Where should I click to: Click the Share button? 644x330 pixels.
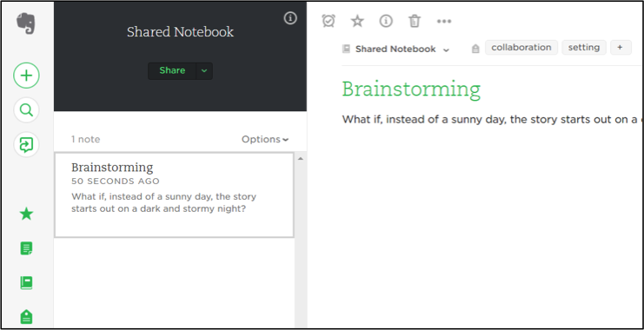172,70
